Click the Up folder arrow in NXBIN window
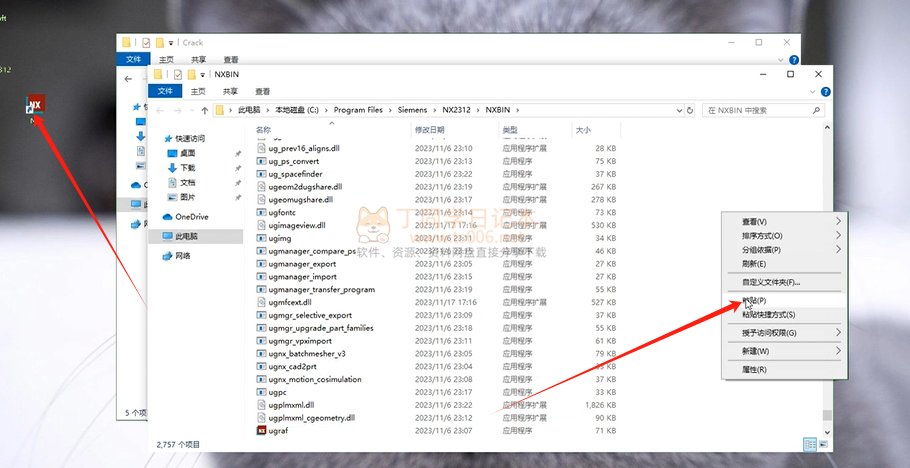This screenshot has height=468, width=910. [204, 110]
